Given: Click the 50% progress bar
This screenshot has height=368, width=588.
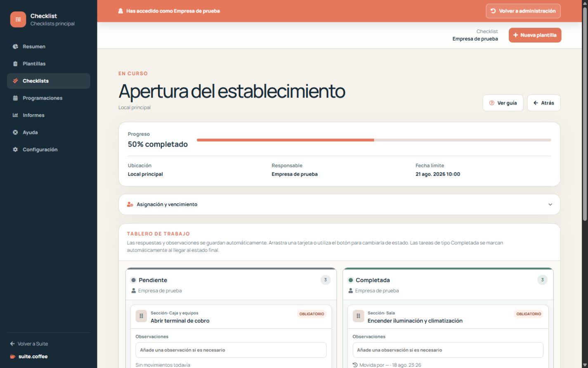Looking at the screenshot, I should 374,140.
